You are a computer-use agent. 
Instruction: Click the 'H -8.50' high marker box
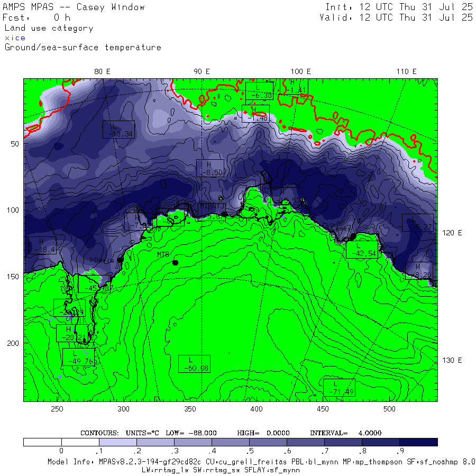[210, 168]
